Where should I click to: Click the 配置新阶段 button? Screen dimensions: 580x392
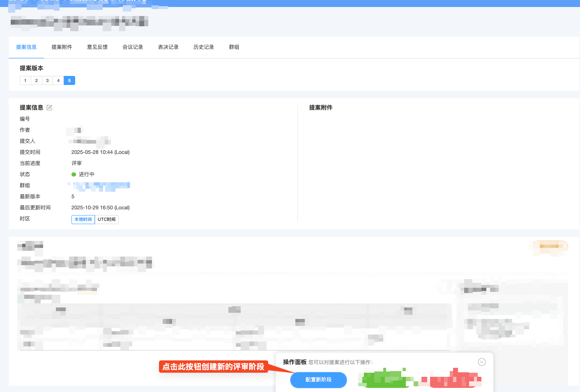(318, 380)
